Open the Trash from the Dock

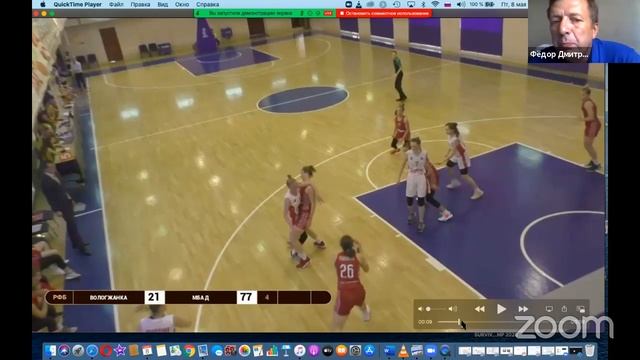590,351
